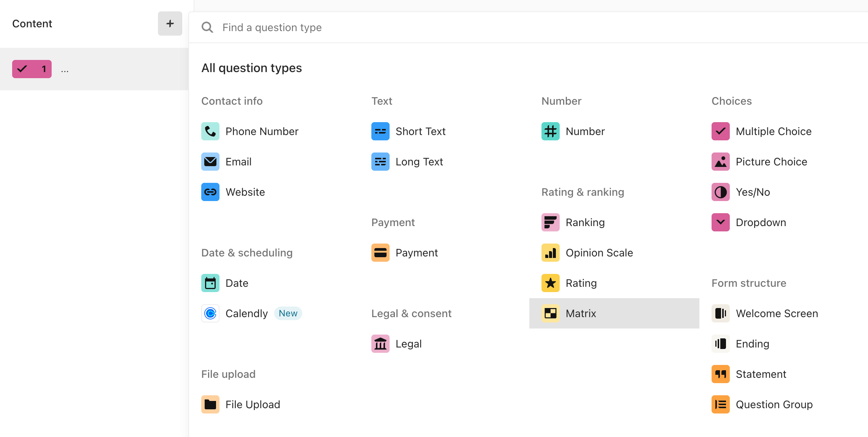Screen dimensions: 868x437
Task: Click the Statement label text
Action: 761,374
